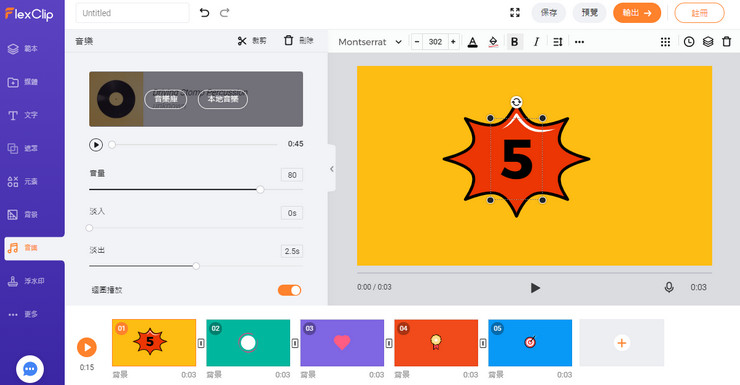Viewport: 740px width, 385px height.
Task: Open the chat support bubble
Action: pyautogui.click(x=30, y=369)
